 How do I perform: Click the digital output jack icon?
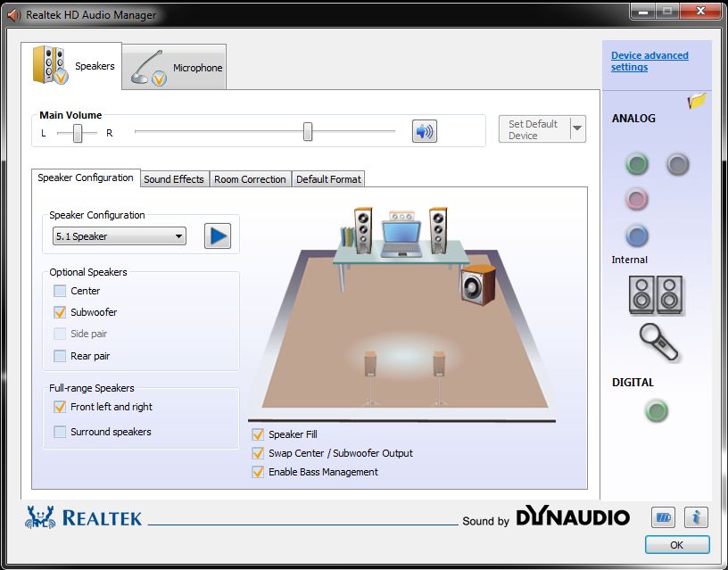(657, 411)
